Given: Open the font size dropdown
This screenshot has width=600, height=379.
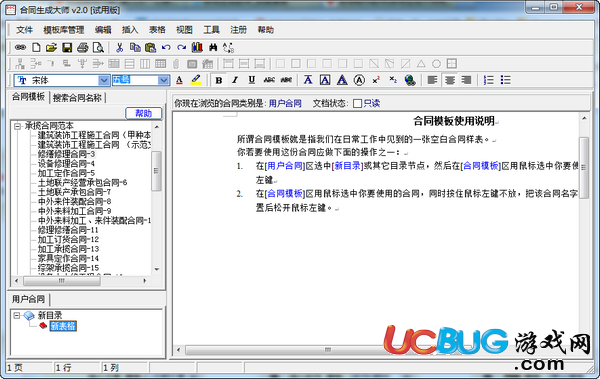Looking at the screenshot, I should 164,80.
